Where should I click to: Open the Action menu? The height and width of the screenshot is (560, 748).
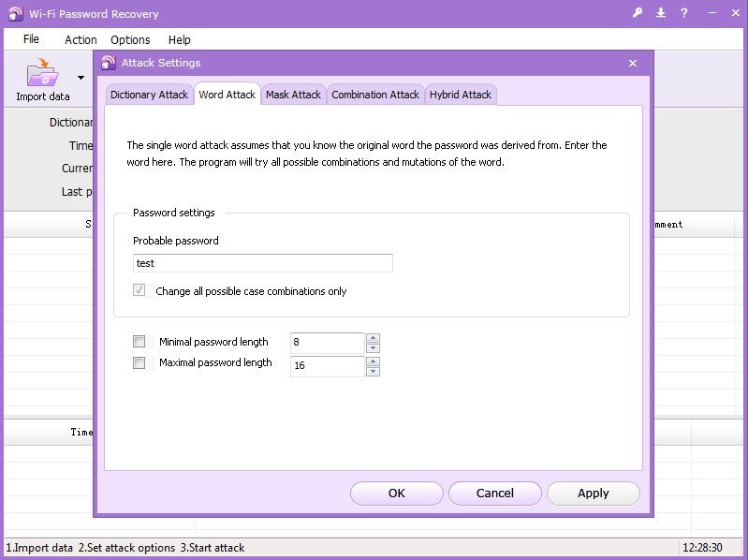click(x=81, y=39)
